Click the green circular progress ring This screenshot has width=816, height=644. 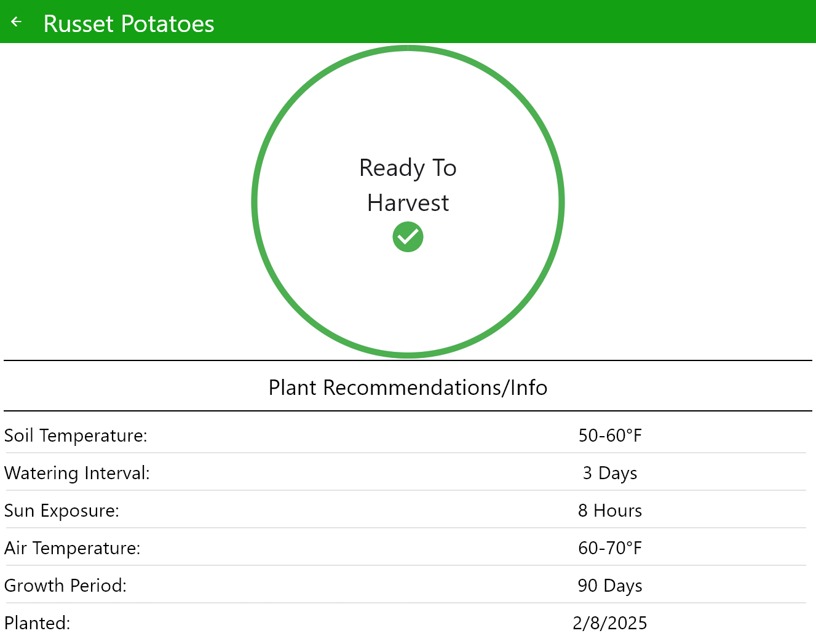click(x=255, y=202)
